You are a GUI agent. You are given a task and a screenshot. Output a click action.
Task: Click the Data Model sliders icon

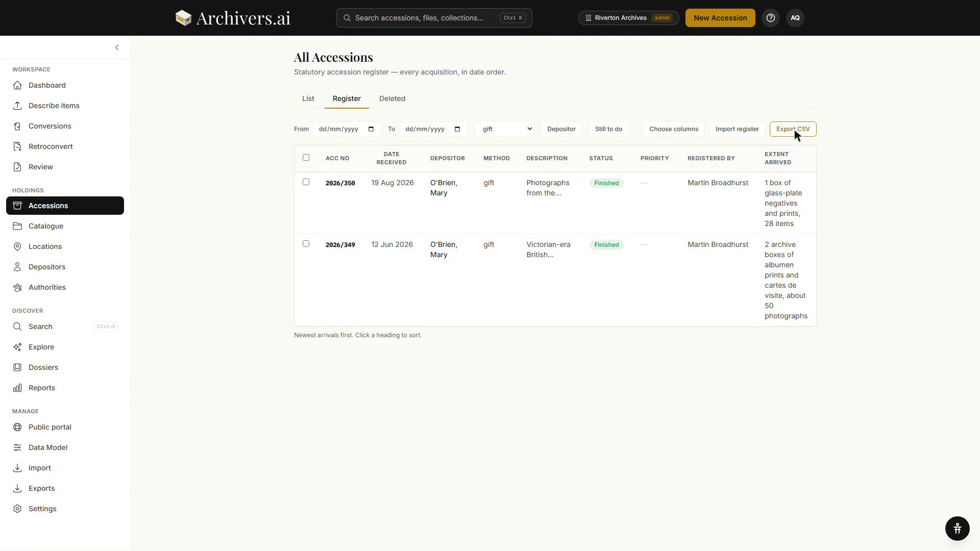pyautogui.click(x=17, y=447)
